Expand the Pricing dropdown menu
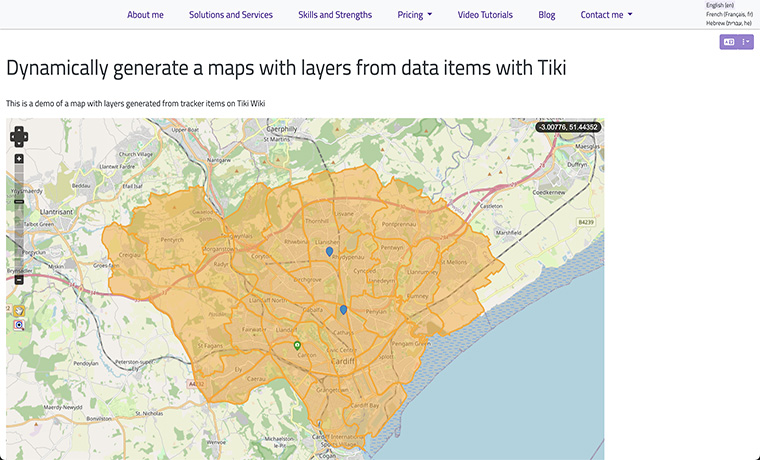 415,15
